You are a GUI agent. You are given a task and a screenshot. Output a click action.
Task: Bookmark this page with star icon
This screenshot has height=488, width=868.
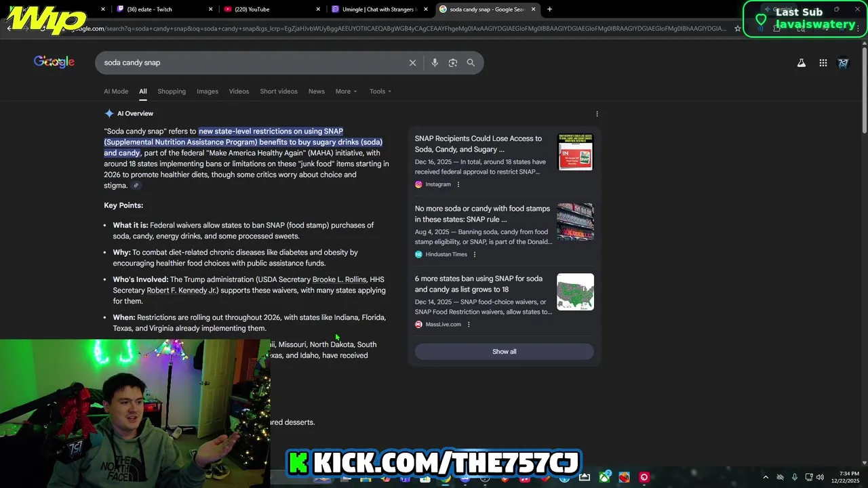pos(738,28)
